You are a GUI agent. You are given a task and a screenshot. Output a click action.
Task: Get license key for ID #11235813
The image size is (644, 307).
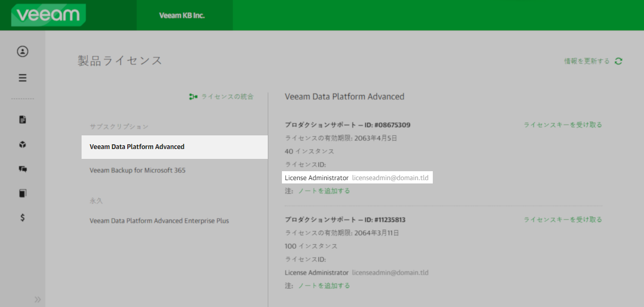click(x=563, y=220)
